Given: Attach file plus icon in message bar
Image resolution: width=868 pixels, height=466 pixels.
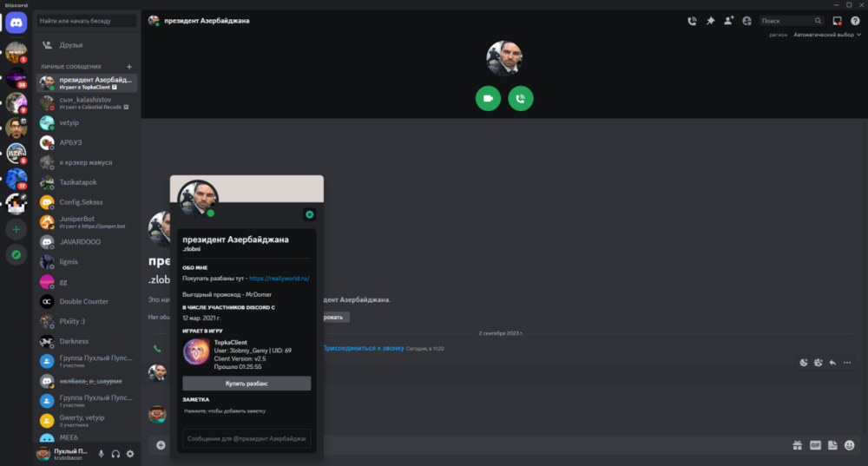Looking at the screenshot, I should [x=161, y=445].
